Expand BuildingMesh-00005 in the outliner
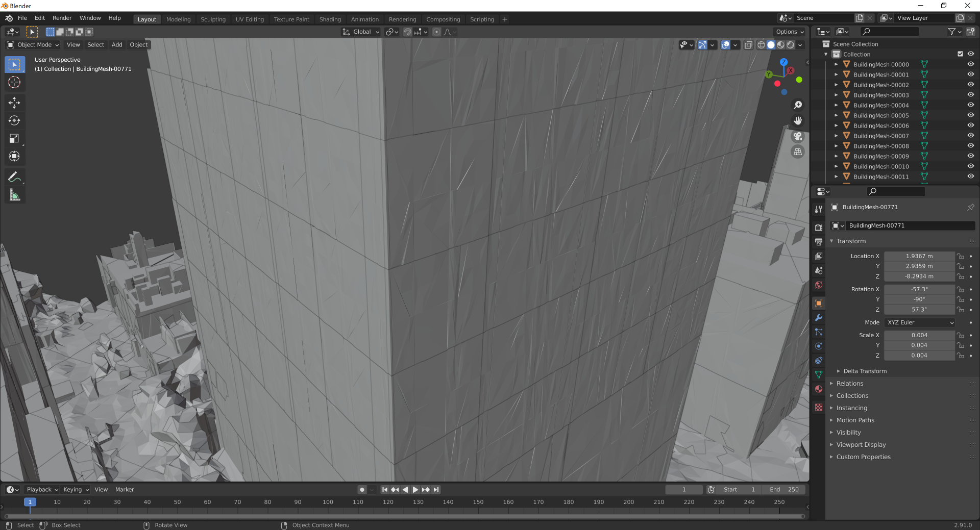Image resolution: width=980 pixels, height=530 pixels. pos(836,115)
